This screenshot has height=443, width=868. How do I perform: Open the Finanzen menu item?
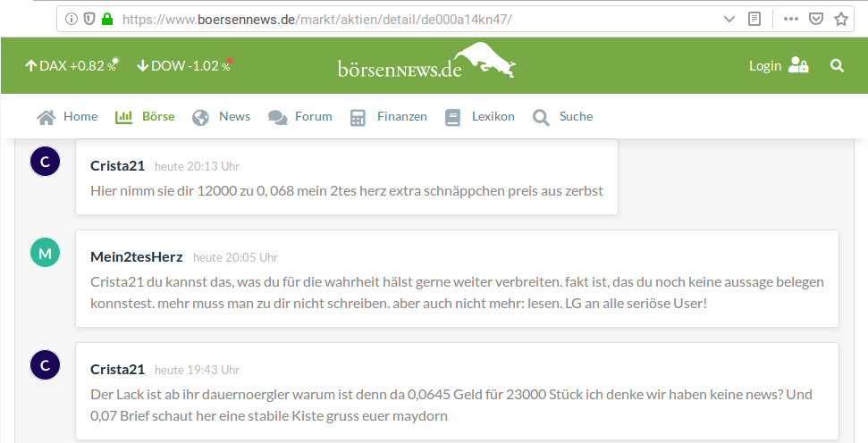tap(402, 116)
